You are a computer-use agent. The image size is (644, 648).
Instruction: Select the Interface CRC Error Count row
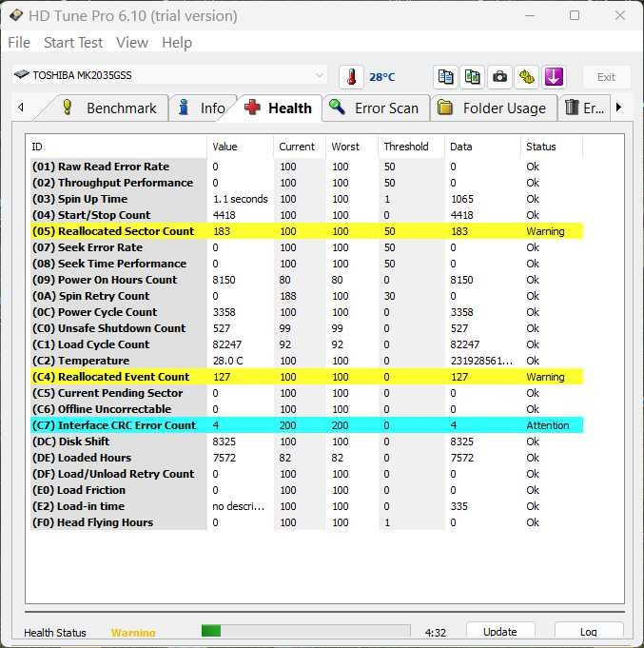pyautogui.click(x=306, y=425)
